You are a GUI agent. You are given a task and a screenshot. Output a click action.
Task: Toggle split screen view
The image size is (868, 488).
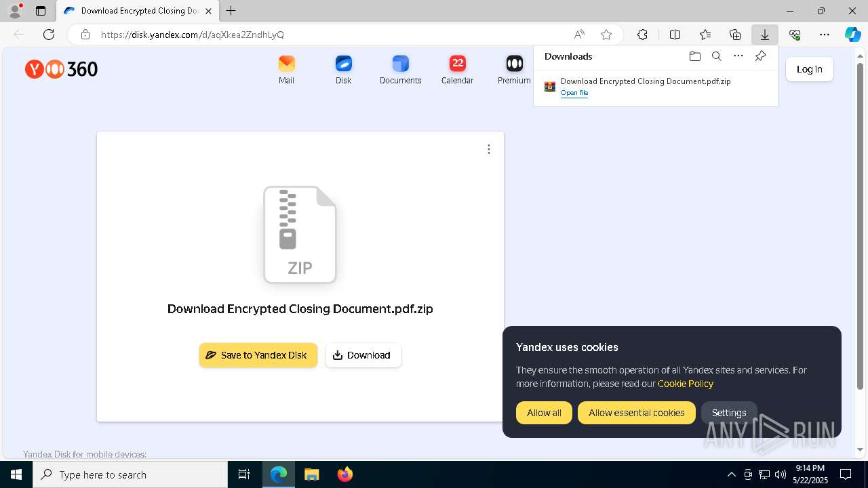[675, 35]
